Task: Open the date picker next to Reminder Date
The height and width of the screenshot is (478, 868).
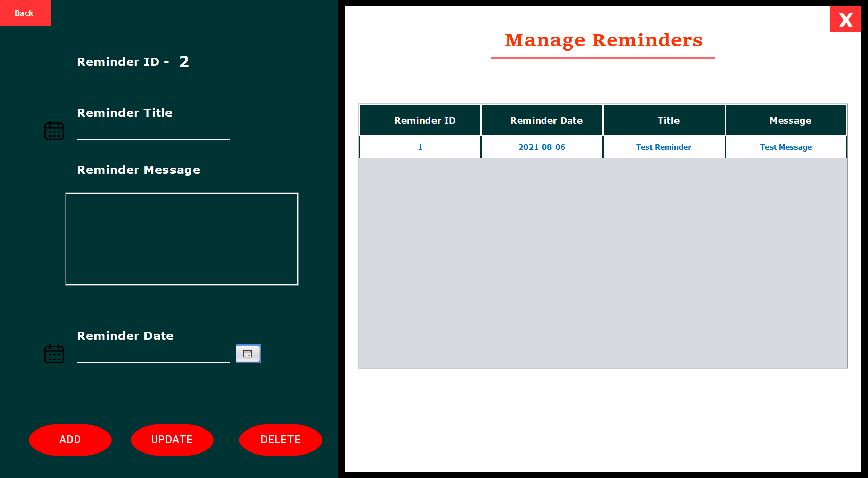Action: click(248, 354)
